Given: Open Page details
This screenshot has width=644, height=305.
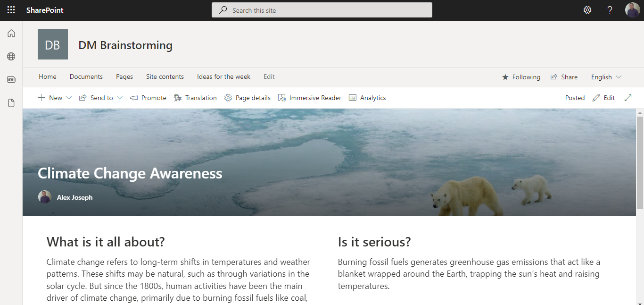Looking at the screenshot, I should point(247,98).
